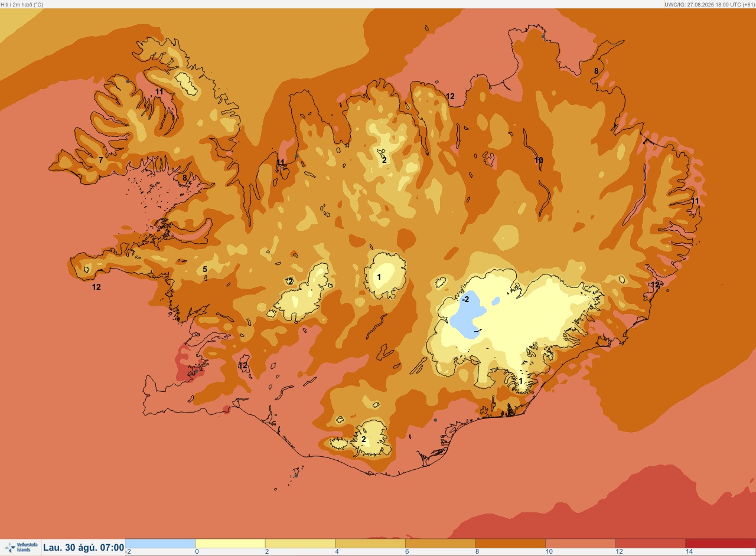The width and height of the screenshot is (756, 556).
Task: Choose the 8 to 10 degree legend swatch
Action: [510, 543]
